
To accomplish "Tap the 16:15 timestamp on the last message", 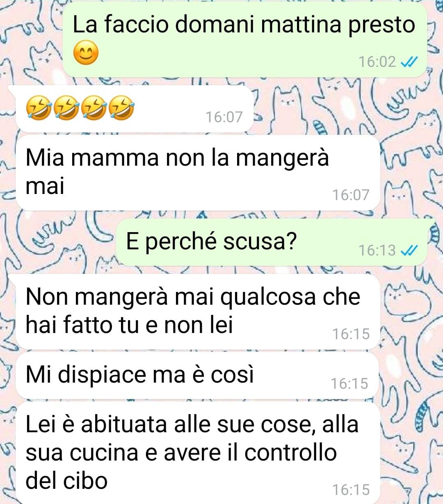I will click(x=351, y=490).
